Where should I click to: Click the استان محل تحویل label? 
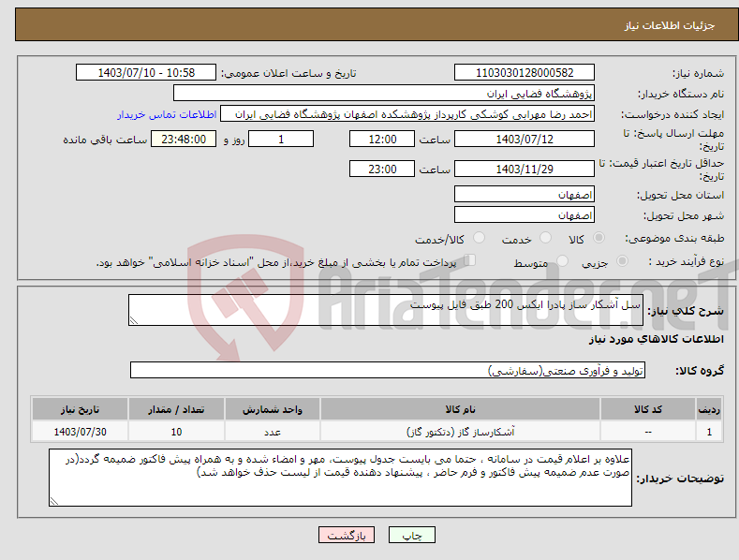click(x=681, y=195)
